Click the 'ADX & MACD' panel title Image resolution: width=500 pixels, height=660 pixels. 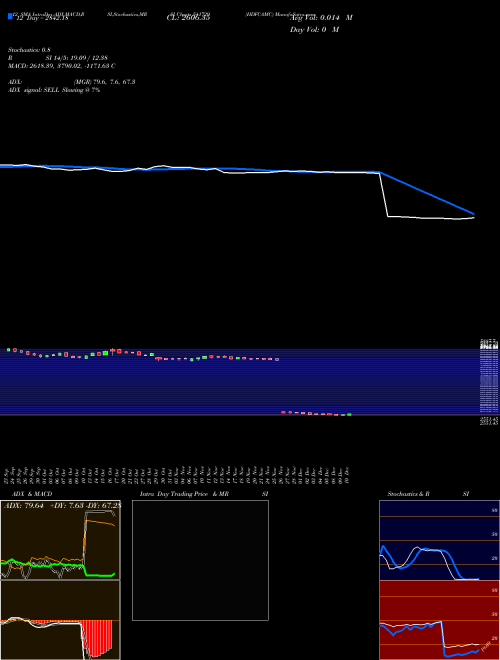[x=32, y=494]
